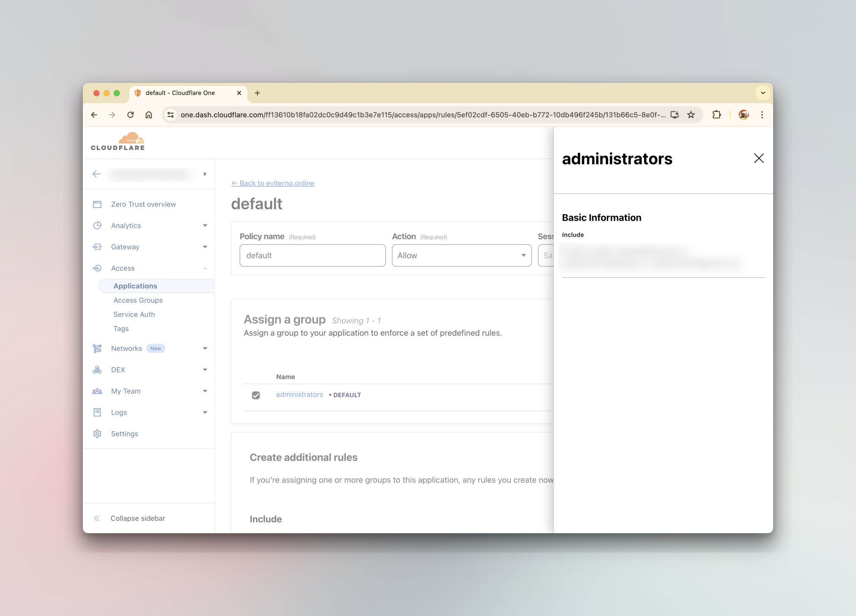
Task: Click the My Team people icon
Action: click(x=97, y=391)
